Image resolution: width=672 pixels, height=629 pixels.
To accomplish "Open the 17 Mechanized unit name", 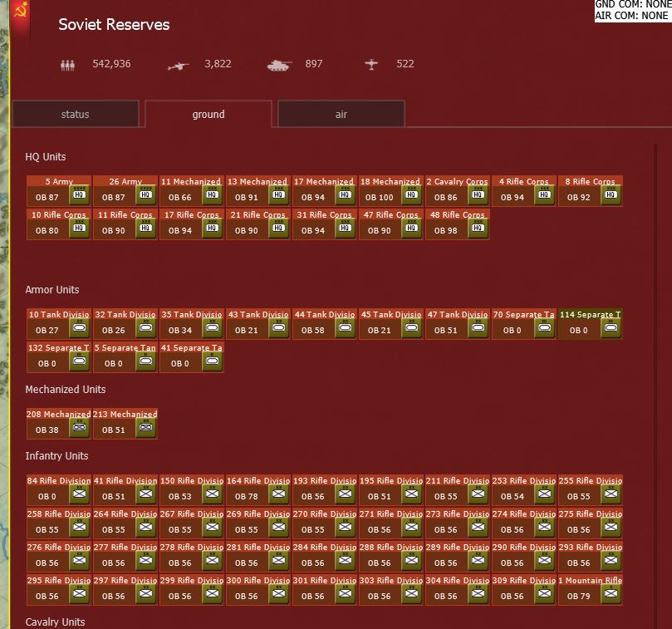I will [x=324, y=181].
